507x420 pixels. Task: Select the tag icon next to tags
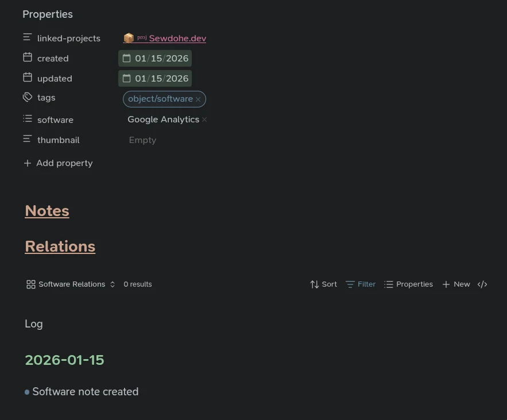click(x=27, y=97)
